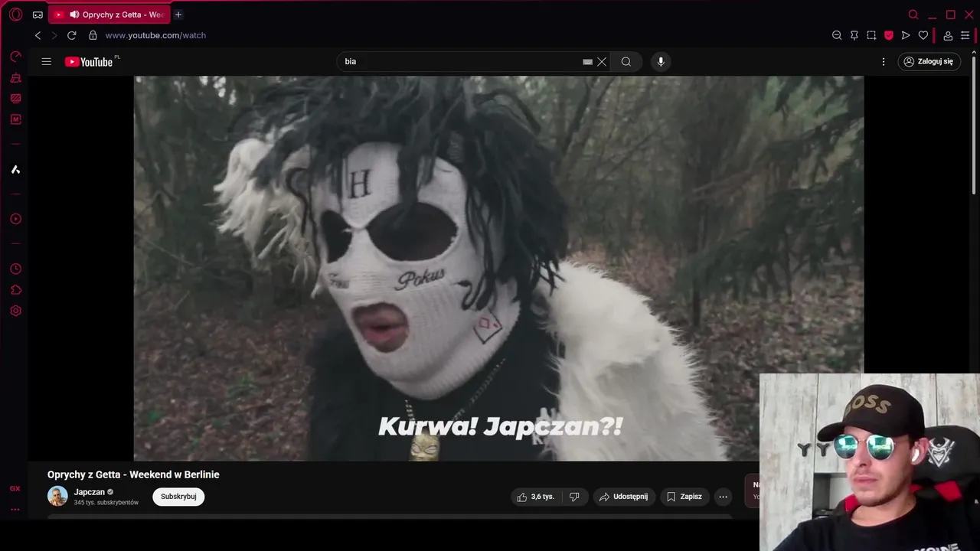Open GX Cleaner sidebar icon
Image resolution: width=980 pixels, height=551 pixels.
point(15,78)
